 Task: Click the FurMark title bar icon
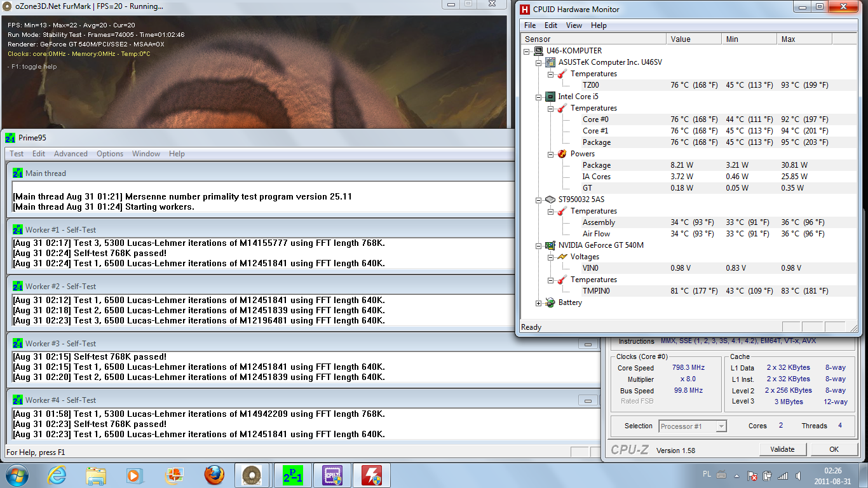pyautogui.click(x=7, y=6)
